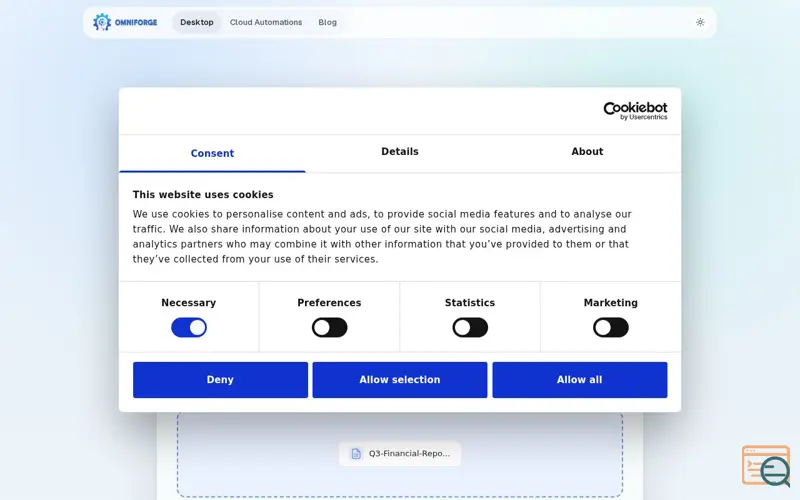Image resolution: width=800 pixels, height=500 pixels.
Task: Click the Deny button
Action: pyautogui.click(x=220, y=380)
